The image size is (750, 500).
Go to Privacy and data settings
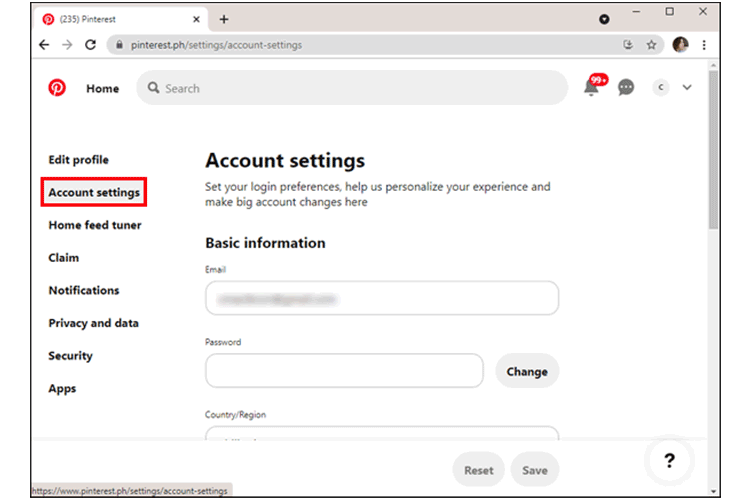click(x=93, y=323)
